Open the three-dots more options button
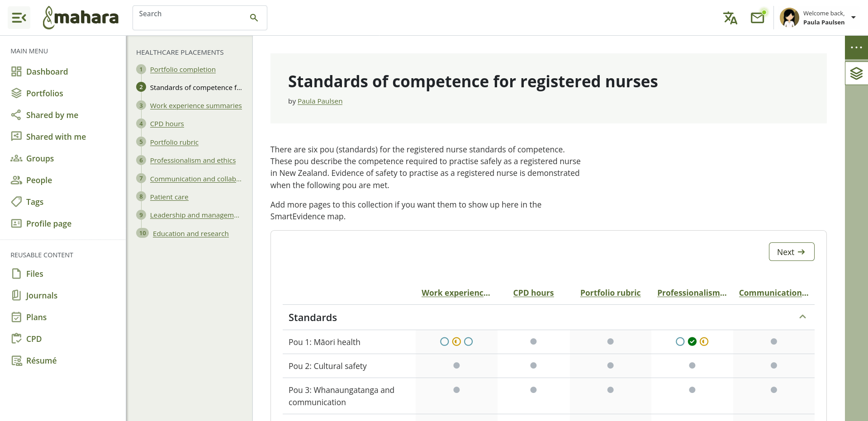 click(x=856, y=47)
